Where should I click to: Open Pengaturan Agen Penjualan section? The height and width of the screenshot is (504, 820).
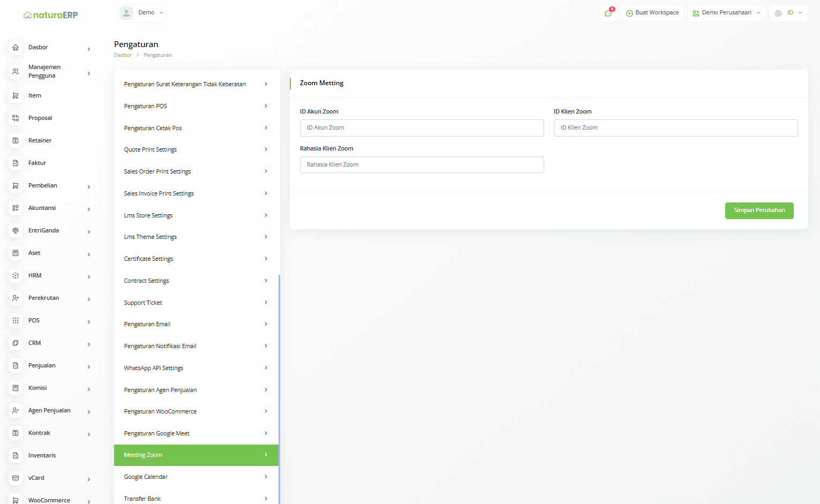pos(196,390)
